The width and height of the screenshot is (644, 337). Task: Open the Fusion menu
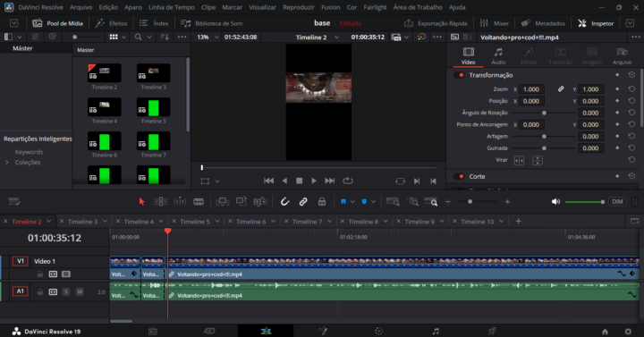331,7
